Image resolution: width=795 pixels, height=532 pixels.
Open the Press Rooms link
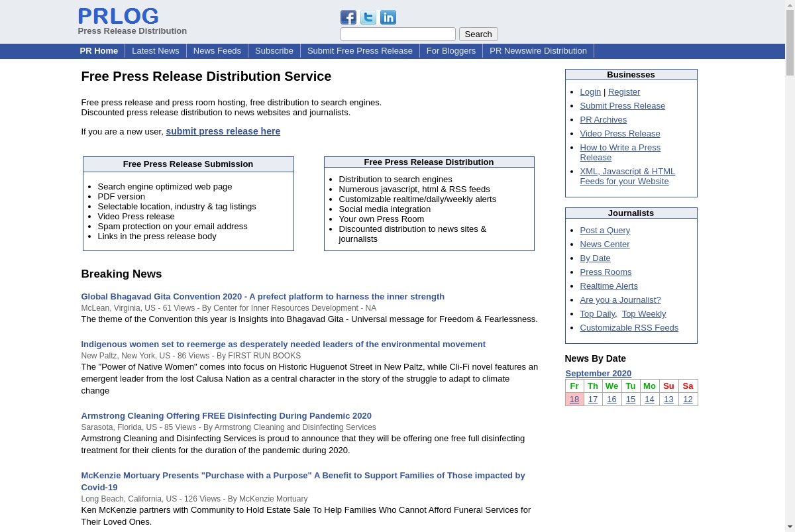pyautogui.click(x=606, y=272)
